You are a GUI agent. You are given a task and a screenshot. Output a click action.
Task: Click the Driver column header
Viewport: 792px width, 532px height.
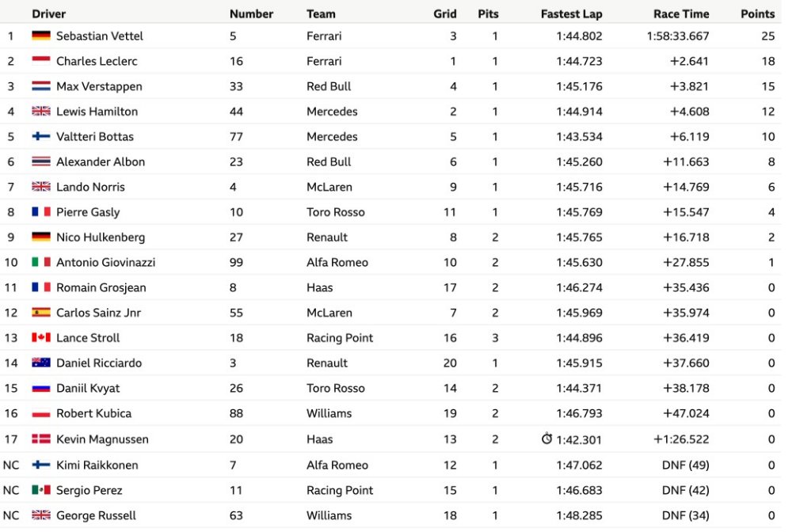[48, 13]
